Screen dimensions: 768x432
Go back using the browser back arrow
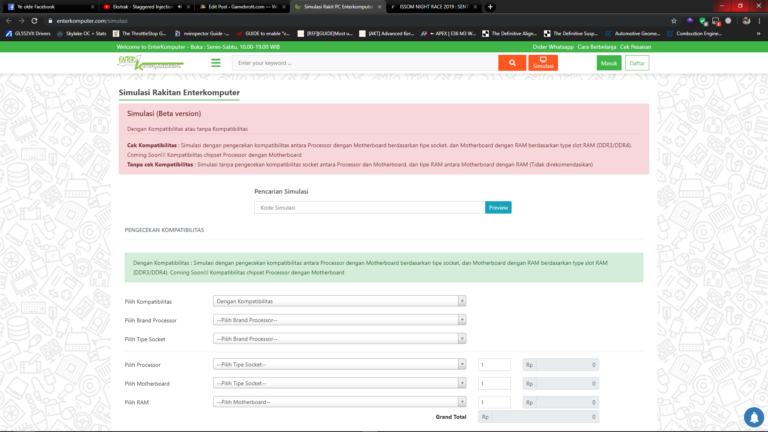click(x=8, y=20)
